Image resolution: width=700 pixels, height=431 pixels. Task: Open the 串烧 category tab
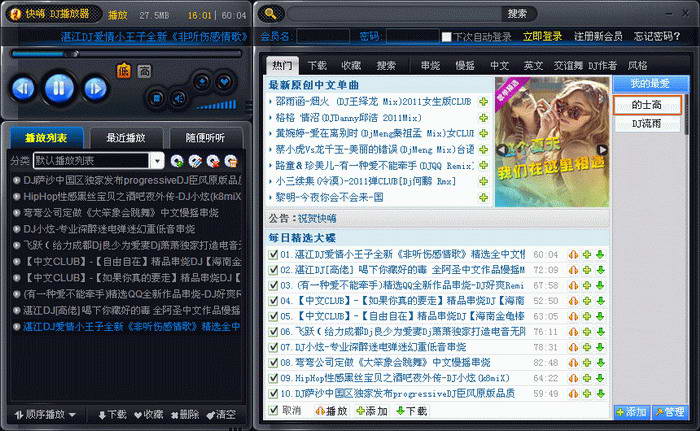point(430,66)
